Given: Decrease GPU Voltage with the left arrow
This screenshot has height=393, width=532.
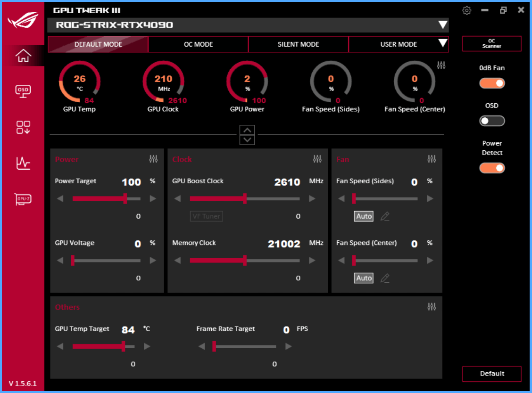Looking at the screenshot, I should [x=60, y=261].
